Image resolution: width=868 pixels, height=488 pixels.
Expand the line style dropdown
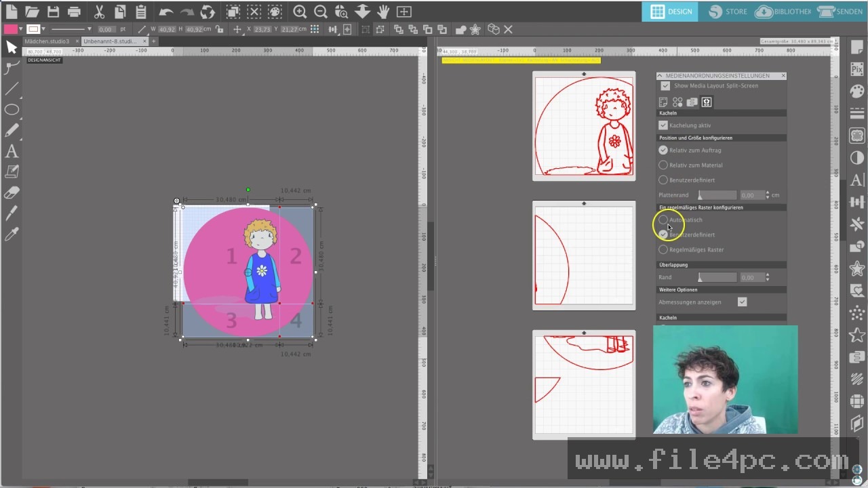(90, 29)
